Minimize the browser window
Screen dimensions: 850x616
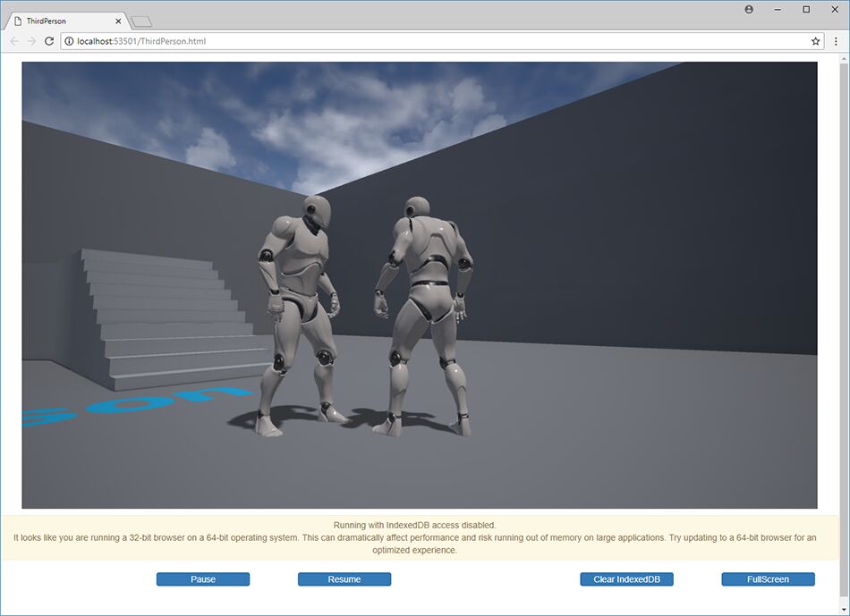[x=776, y=9]
